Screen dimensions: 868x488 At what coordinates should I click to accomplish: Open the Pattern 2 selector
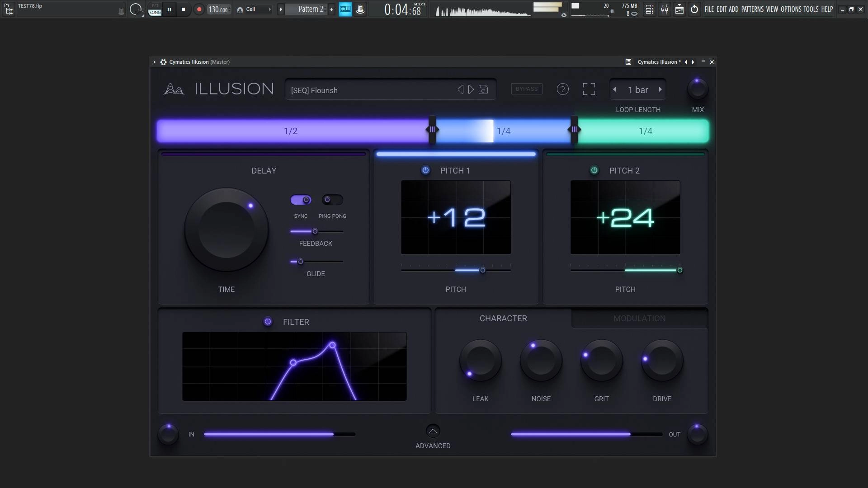[x=307, y=9]
